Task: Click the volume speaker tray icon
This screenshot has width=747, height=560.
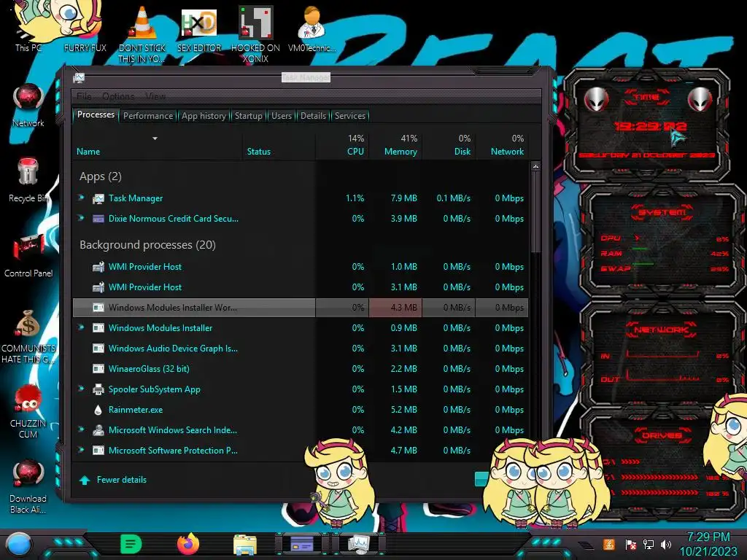Action: pyautogui.click(x=666, y=544)
